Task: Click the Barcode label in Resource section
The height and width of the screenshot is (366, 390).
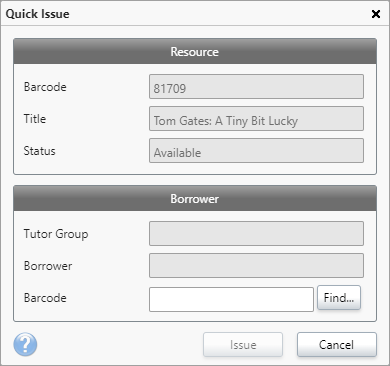Action: (x=45, y=87)
